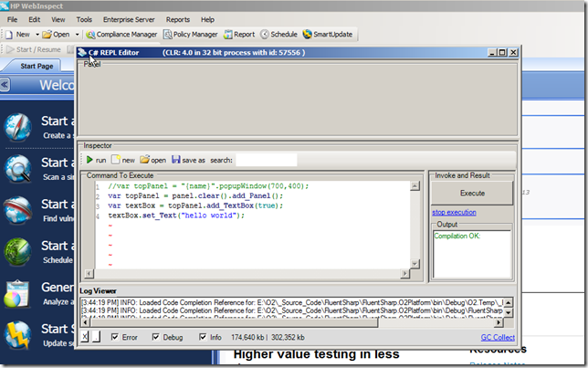The height and width of the screenshot is (368, 588).
Task: Open the Tools menu
Action: [x=84, y=19]
